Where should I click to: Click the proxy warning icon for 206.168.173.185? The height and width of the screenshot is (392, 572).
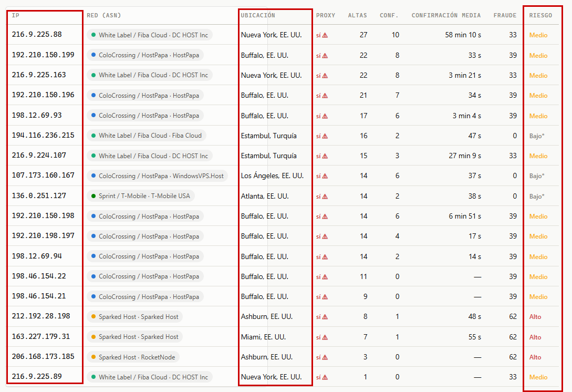click(x=325, y=357)
